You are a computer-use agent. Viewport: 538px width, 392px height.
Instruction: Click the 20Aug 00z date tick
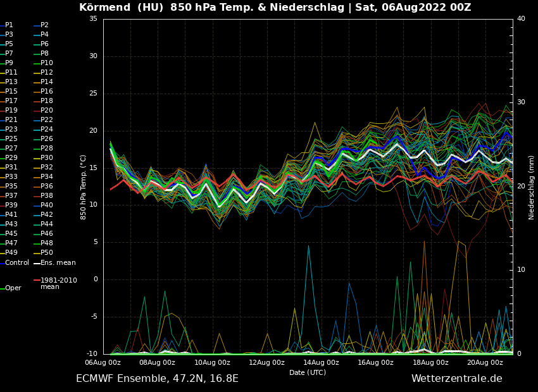[485, 362]
